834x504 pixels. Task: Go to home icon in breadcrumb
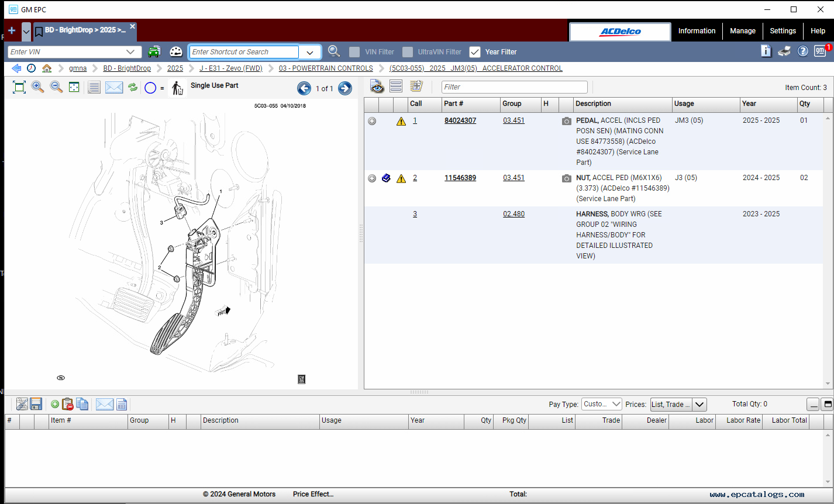[47, 68]
